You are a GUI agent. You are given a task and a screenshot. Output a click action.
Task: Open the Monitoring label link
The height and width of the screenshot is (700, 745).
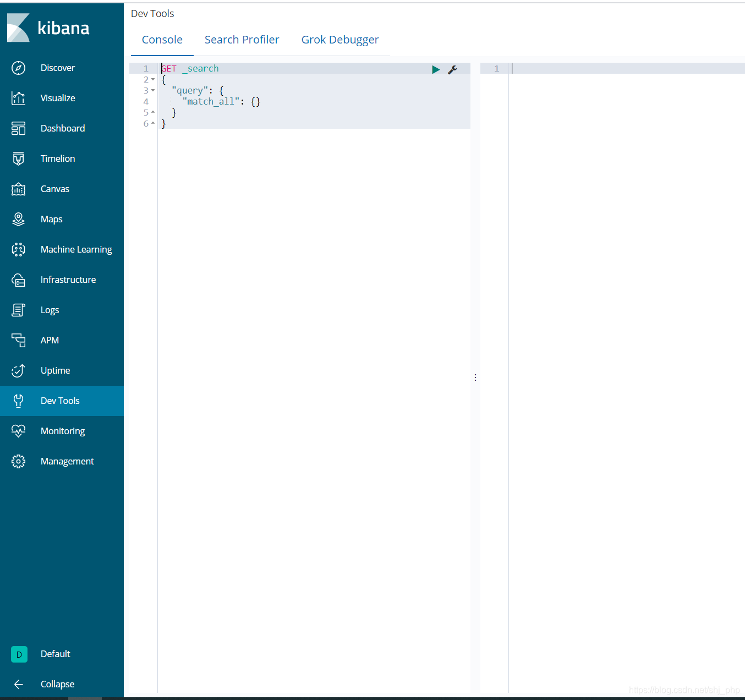click(x=63, y=431)
